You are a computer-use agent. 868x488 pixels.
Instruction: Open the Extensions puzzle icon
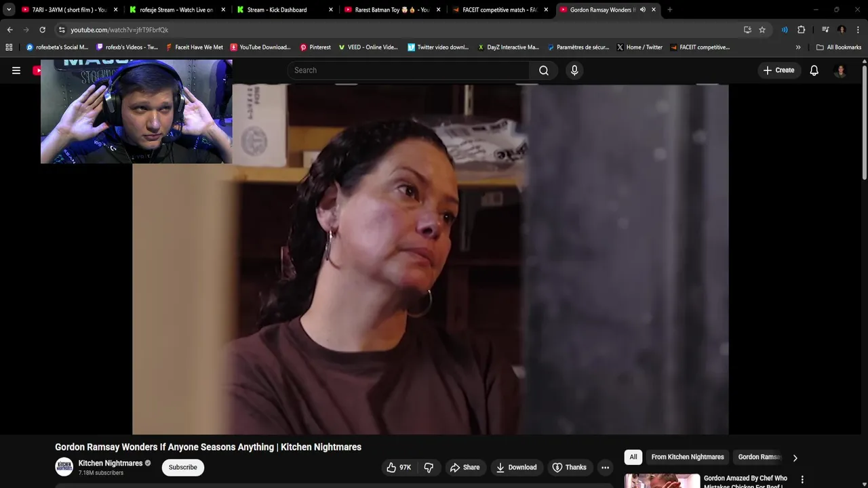click(802, 30)
